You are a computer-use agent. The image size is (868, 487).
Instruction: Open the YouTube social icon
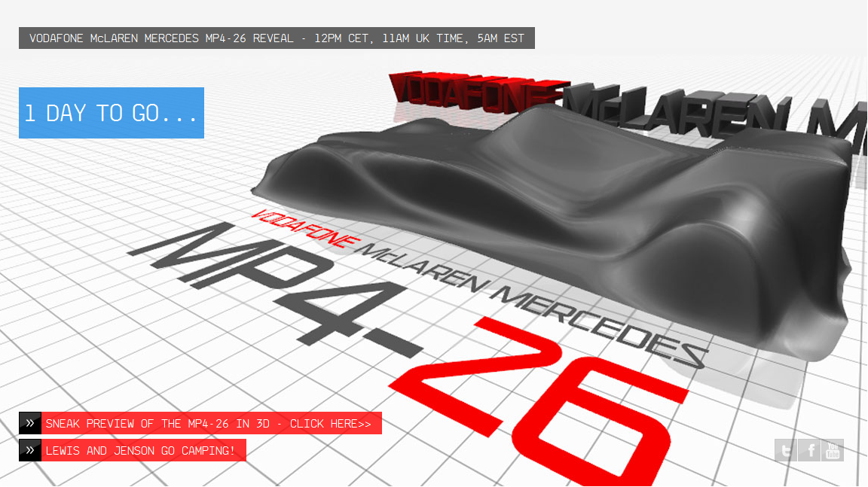(x=833, y=450)
